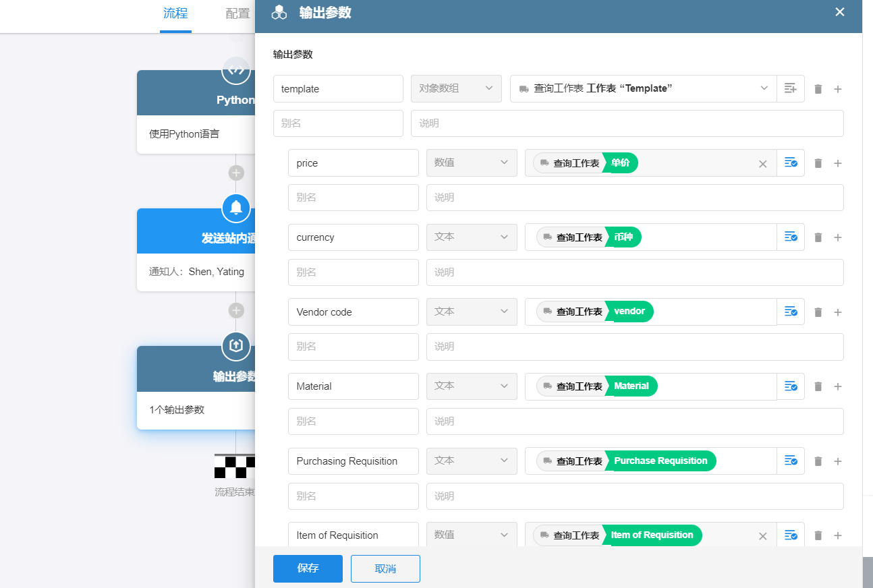This screenshot has width=873, height=588.
Task: Focus the 别名 field under Purchasing Requisition
Action: point(354,496)
